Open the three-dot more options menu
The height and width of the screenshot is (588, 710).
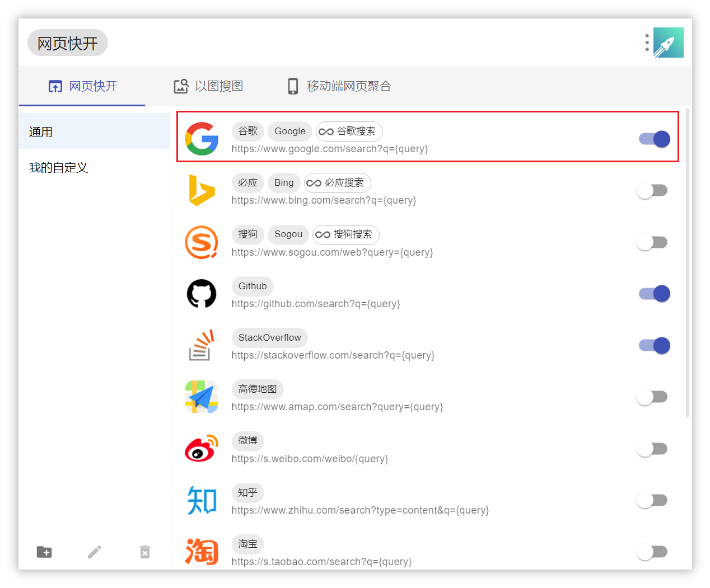point(647,43)
